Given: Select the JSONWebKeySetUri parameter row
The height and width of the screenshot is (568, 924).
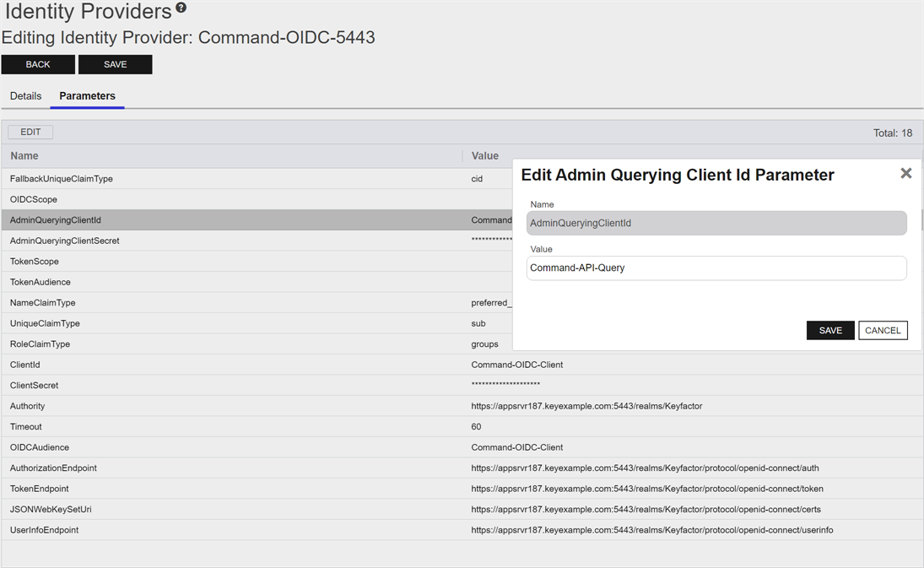Looking at the screenshot, I should 51,510.
